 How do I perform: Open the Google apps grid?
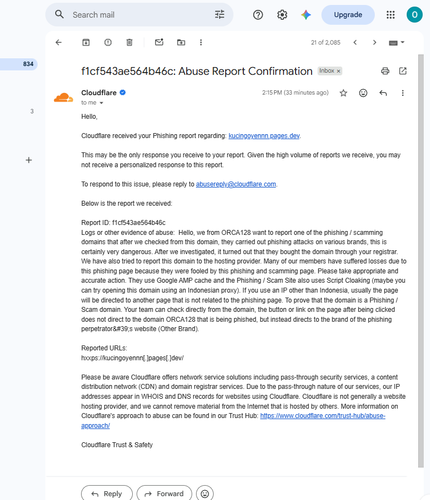(390, 15)
